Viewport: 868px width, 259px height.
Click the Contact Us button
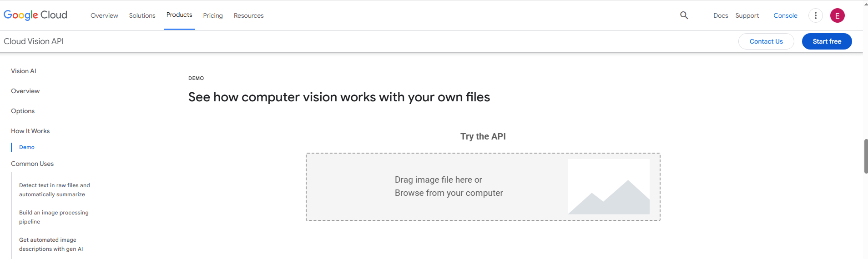point(766,41)
